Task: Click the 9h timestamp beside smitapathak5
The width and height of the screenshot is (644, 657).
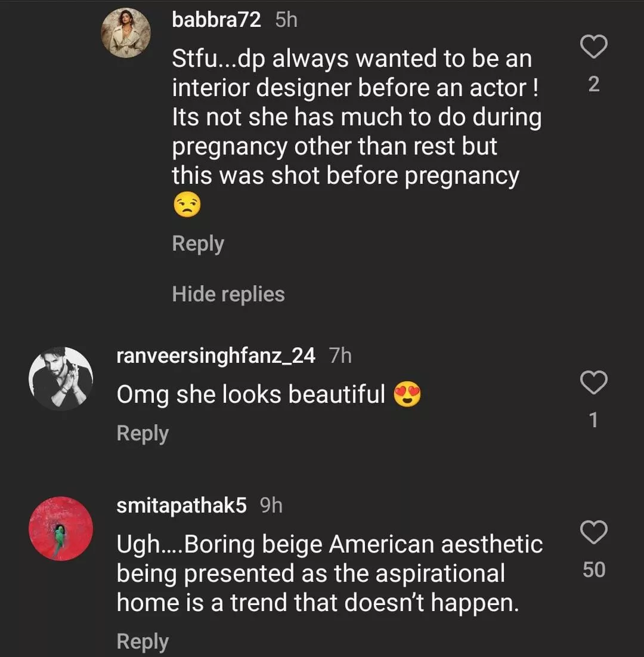Action: [271, 506]
